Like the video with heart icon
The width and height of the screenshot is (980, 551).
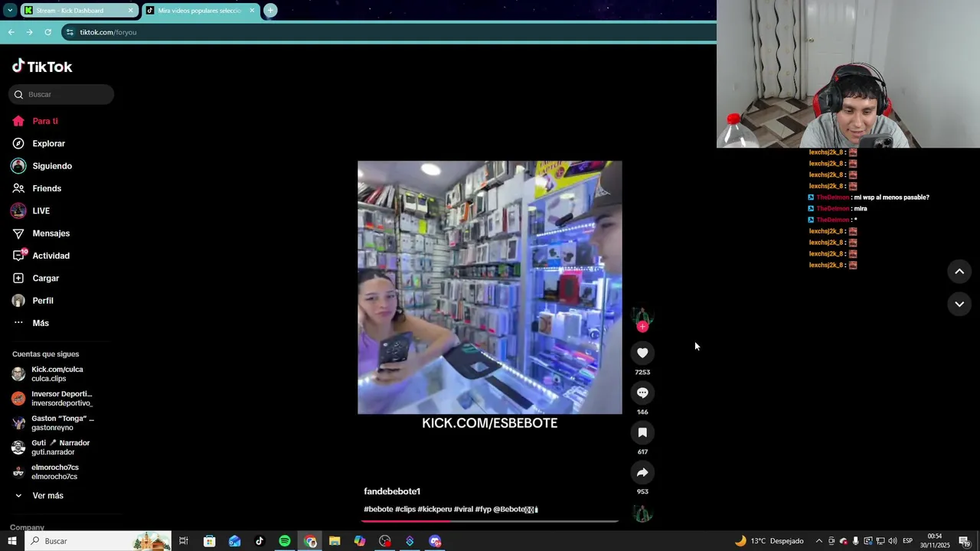[x=642, y=353]
